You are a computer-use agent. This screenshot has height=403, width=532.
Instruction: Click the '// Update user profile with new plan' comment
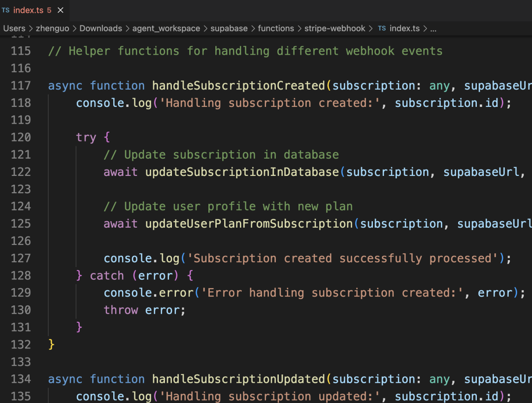228,206
